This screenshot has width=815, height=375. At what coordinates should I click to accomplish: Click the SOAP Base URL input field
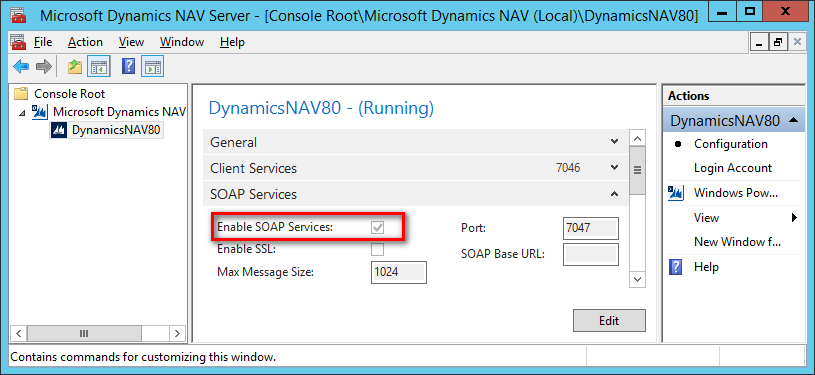click(591, 254)
